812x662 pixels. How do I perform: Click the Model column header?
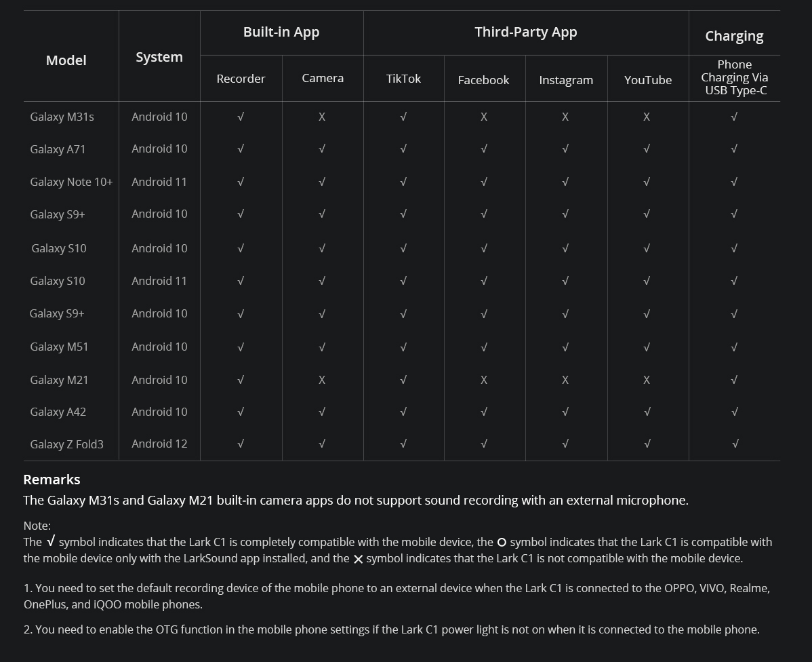tap(66, 60)
